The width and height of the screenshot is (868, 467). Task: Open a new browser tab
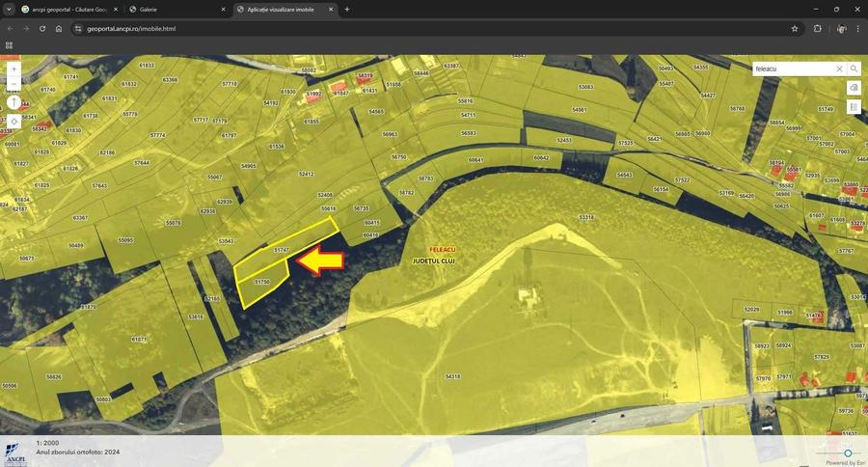347,10
